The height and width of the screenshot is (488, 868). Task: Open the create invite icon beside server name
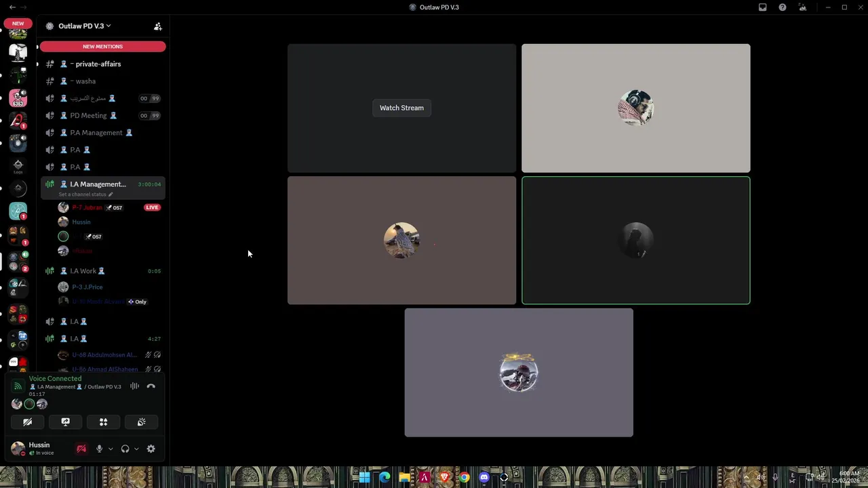(x=158, y=26)
